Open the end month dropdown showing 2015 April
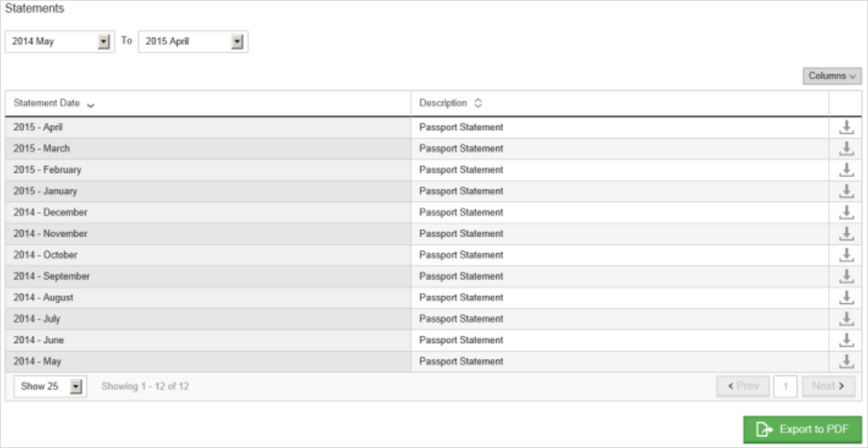The width and height of the screenshot is (868, 448). click(x=193, y=42)
